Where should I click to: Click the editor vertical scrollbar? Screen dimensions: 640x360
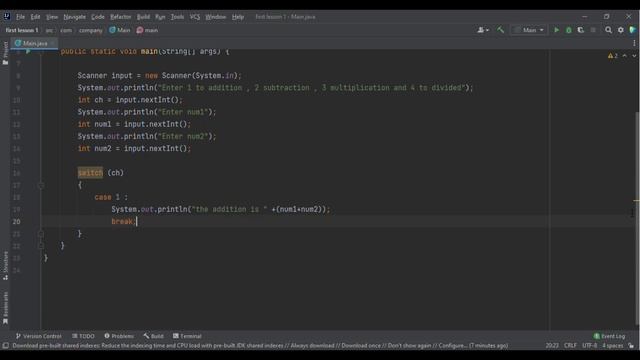(x=638, y=218)
